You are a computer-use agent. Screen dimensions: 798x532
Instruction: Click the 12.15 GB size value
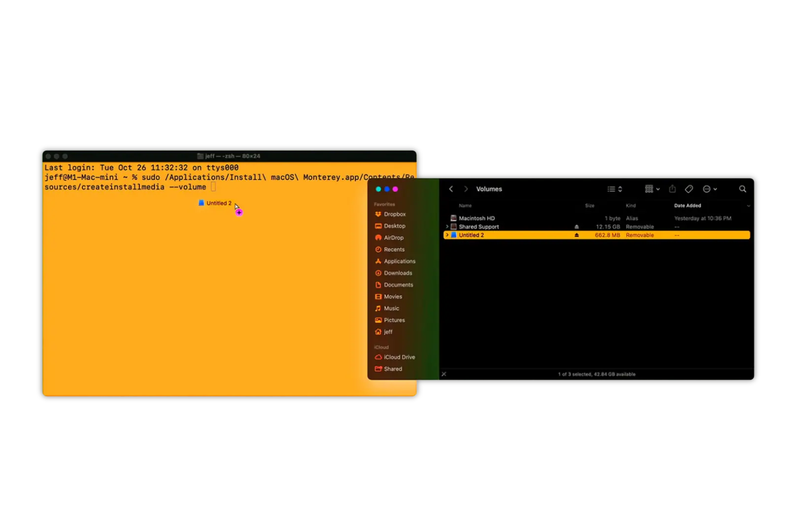[608, 227]
